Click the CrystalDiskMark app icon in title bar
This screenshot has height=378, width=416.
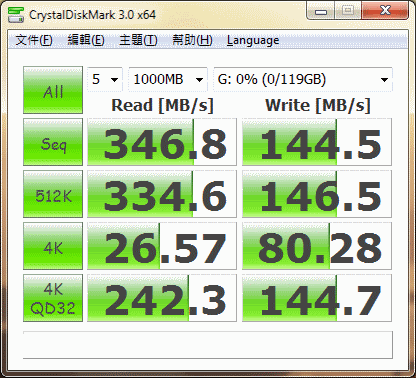point(16,15)
